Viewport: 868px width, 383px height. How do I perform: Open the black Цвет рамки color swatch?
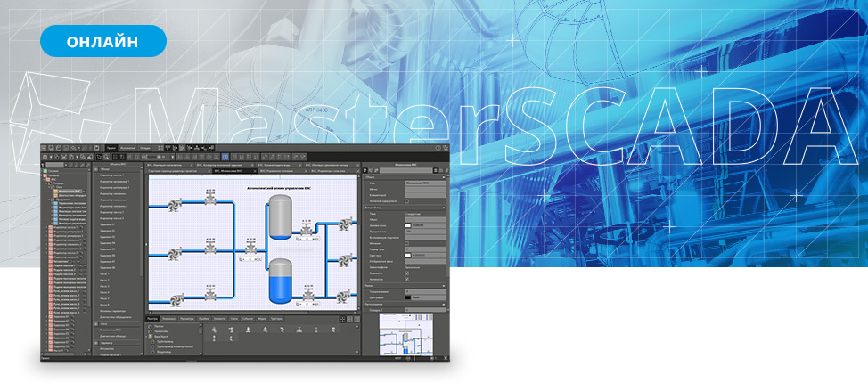(407, 297)
